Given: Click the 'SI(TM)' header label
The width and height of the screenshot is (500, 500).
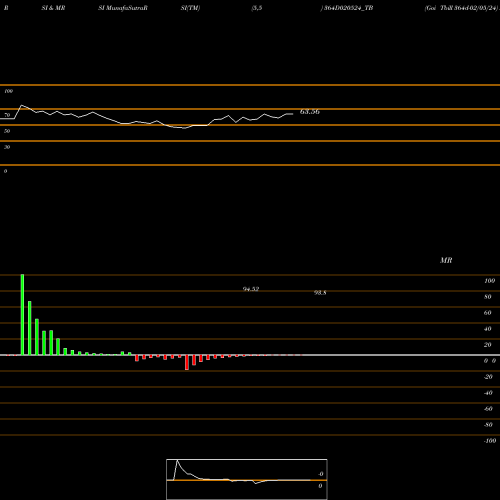Looking at the screenshot, I should coord(190,8).
